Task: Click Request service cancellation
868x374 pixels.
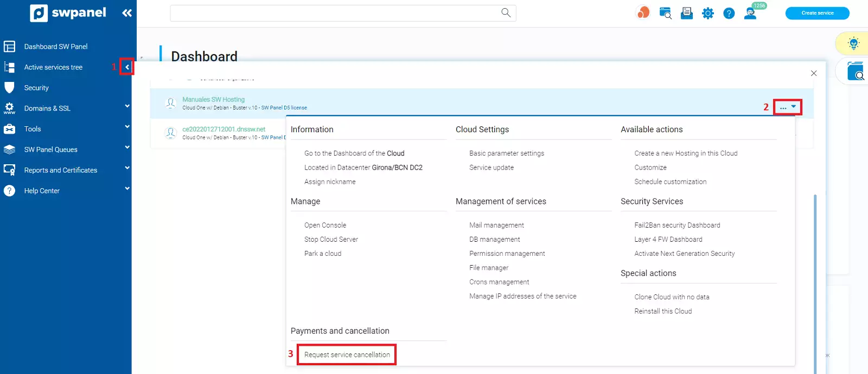Action: point(347,354)
